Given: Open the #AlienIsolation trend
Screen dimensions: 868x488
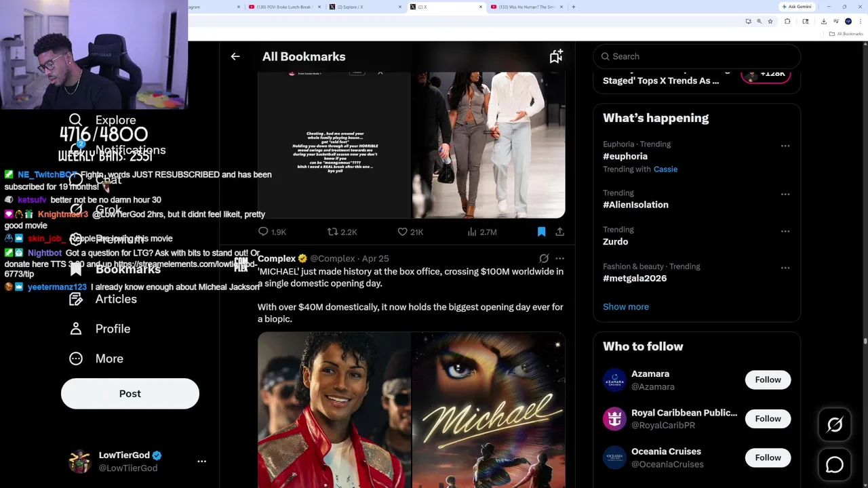Looking at the screenshot, I should (635, 205).
